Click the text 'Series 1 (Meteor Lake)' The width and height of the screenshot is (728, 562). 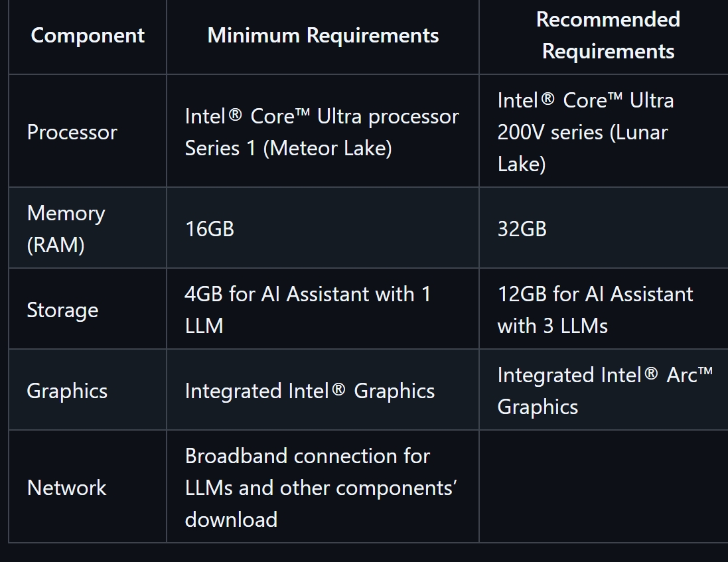point(288,149)
